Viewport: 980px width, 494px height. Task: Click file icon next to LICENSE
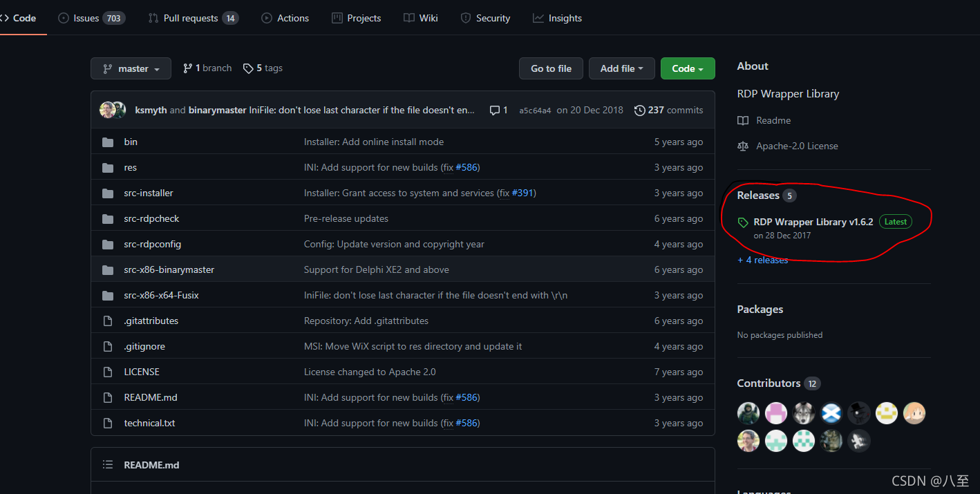click(x=108, y=372)
